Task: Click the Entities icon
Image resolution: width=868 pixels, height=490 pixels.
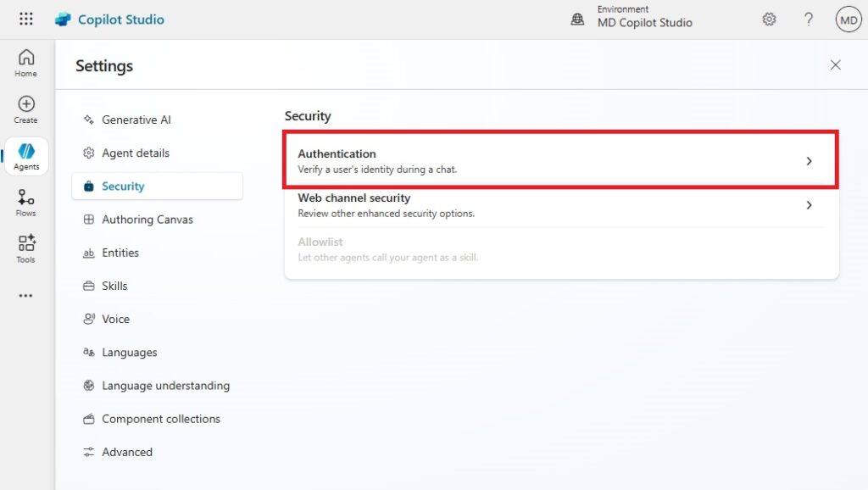Action: pyautogui.click(x=88, y=253)
